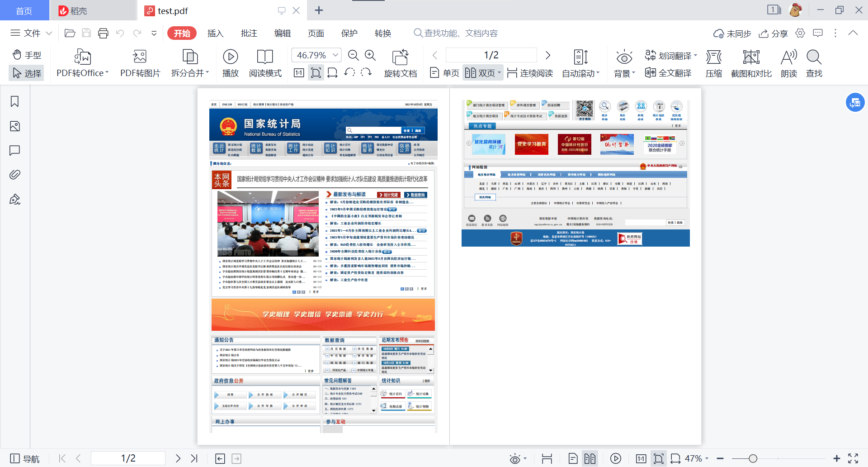The image size is (868, 467).
Task: Click the print icon in quick toolbar
Action: pos(103,33)
